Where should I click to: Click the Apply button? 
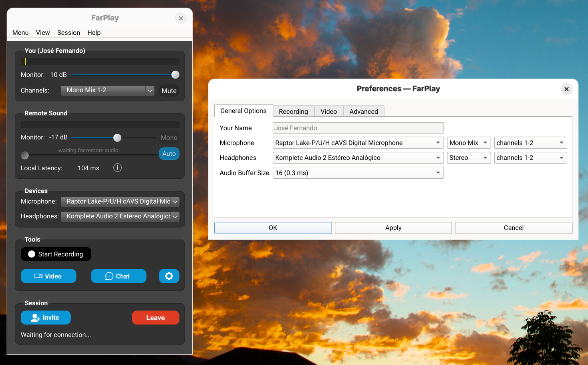[393, 228]
